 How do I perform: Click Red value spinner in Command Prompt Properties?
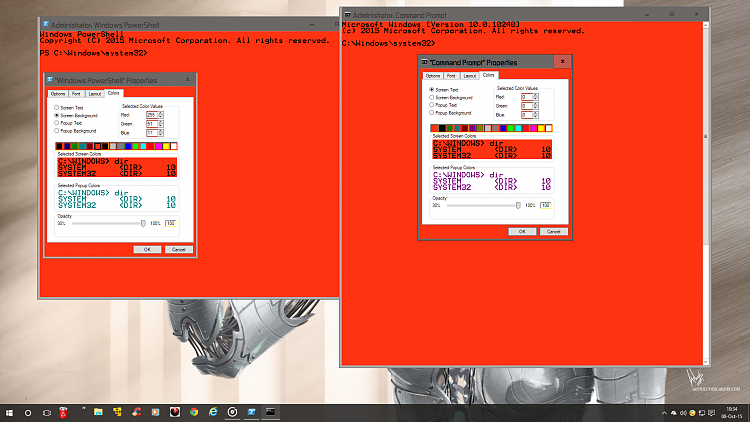click(x=536, y=97)
